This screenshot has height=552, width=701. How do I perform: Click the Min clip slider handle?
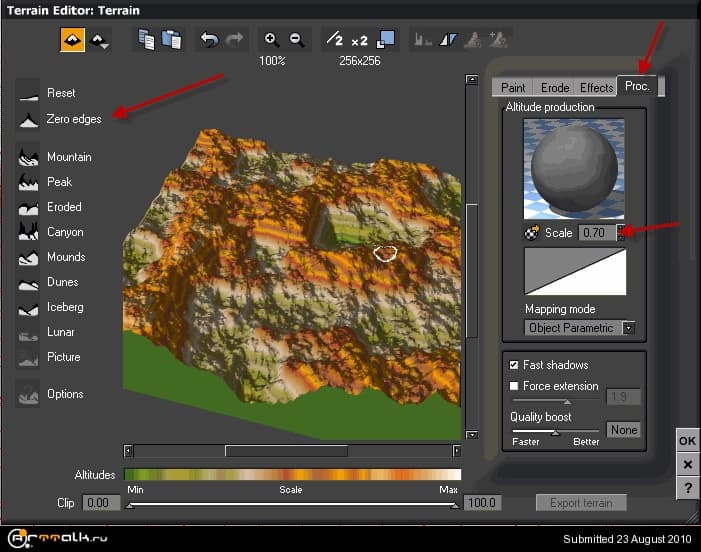point(129,506)
